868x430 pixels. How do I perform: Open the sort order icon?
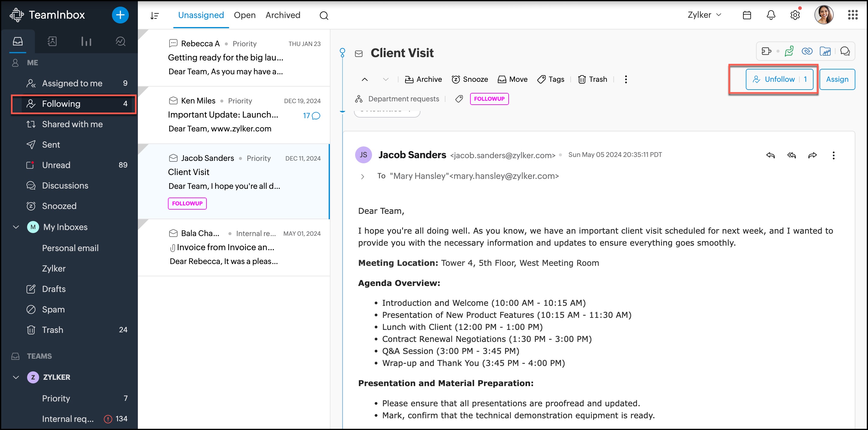(155, 16)
